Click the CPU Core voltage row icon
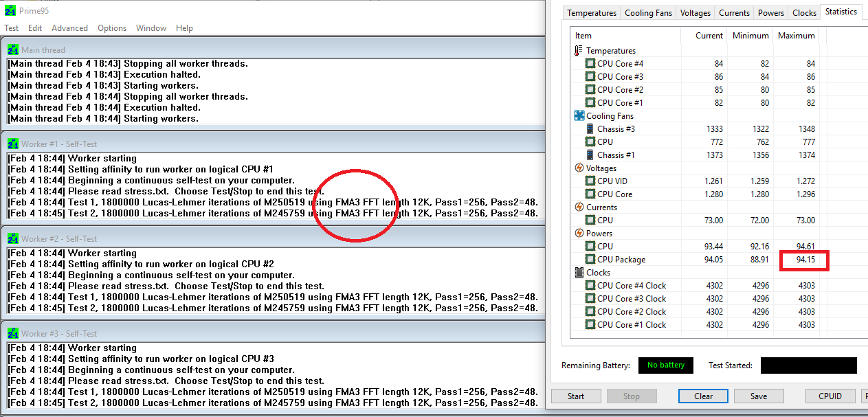The image size is (868, 417). (x=590, y=194)
